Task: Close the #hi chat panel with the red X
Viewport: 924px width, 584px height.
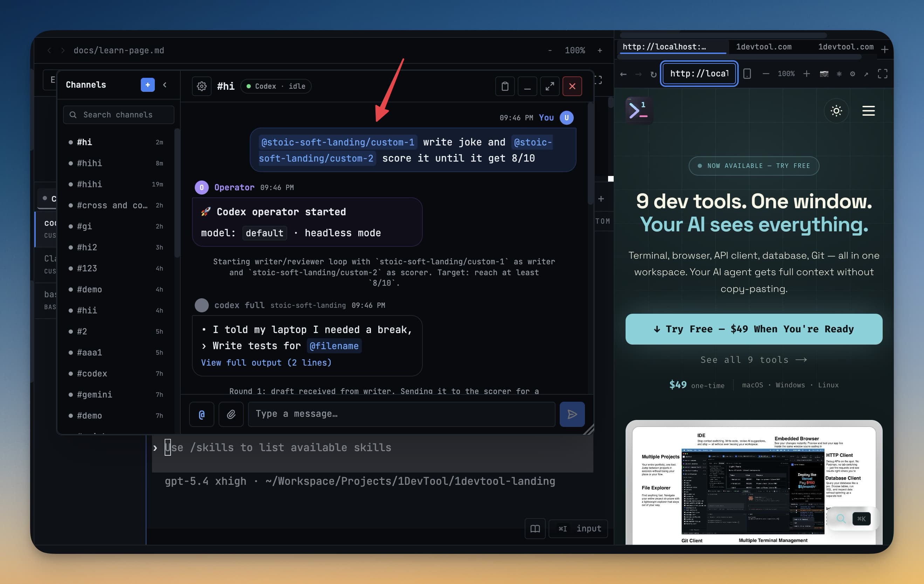Action: tap(572, 86)
